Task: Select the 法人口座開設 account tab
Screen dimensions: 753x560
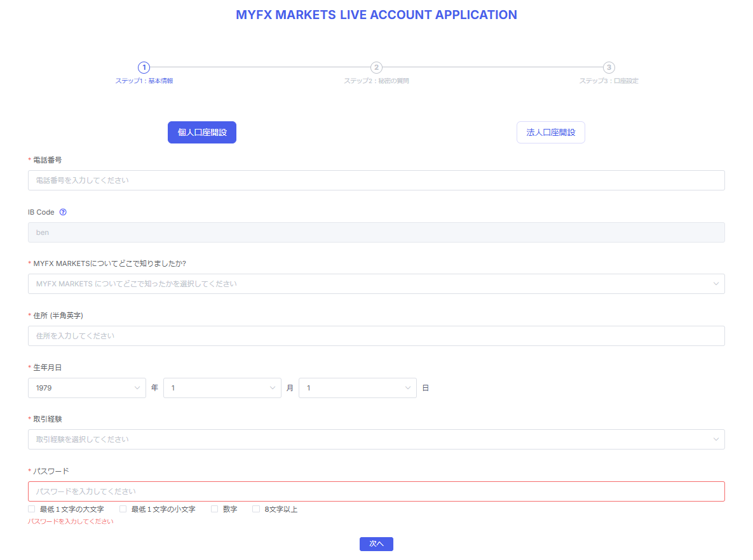Action: pyautogui.click(x=551, y=133)
